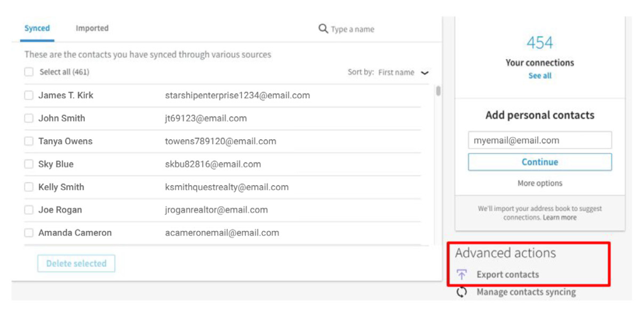The height and width of the screenshot is (309, 644).
Task: Click the Advanced actions heading
Action: [505, 253]
